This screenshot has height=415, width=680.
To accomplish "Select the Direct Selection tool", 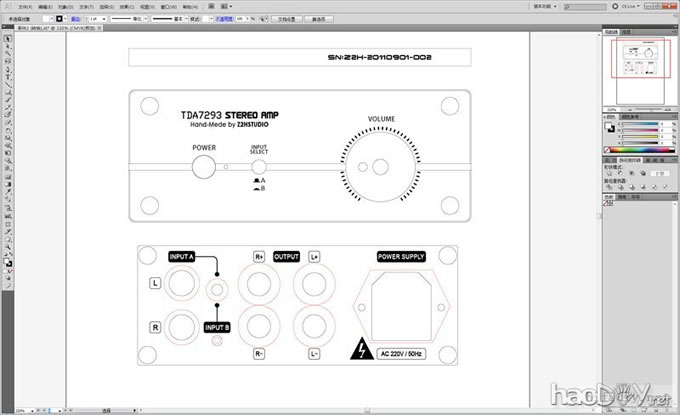I will tap(8, 47).
